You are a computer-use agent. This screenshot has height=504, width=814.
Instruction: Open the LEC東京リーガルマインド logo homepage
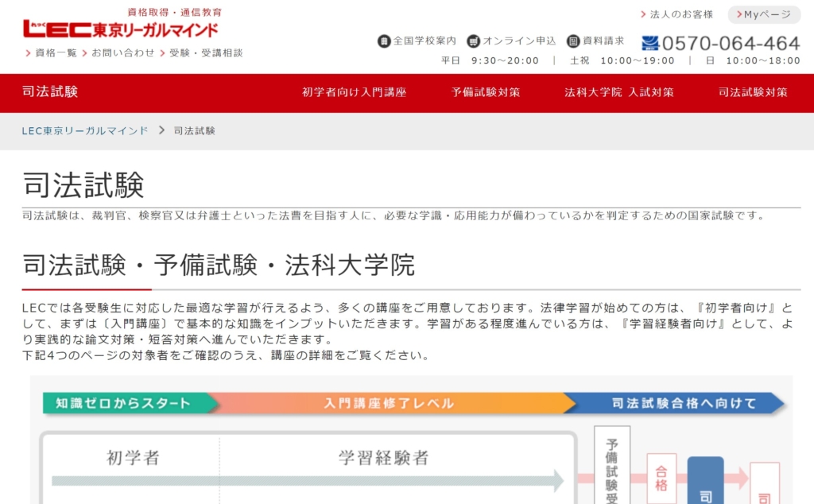[121, 29]
